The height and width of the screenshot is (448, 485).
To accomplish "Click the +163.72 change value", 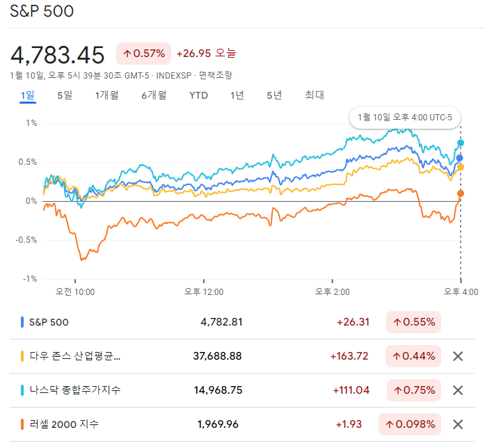I will [x=349, y=356].
